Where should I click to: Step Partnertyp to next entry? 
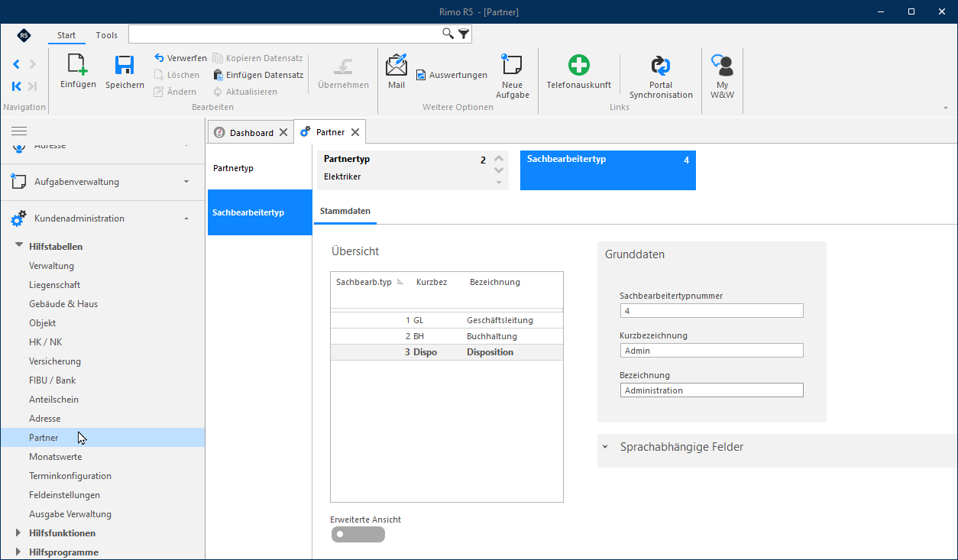point(499,170)
